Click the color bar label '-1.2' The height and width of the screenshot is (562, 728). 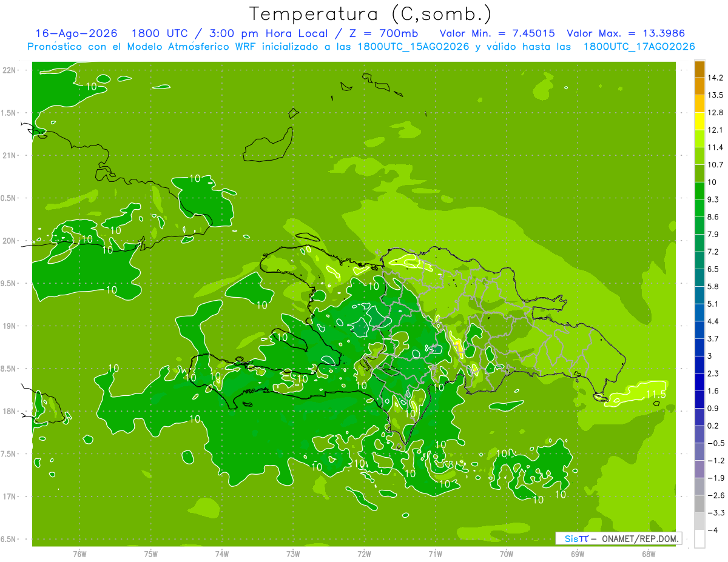[x=715, y=461]
